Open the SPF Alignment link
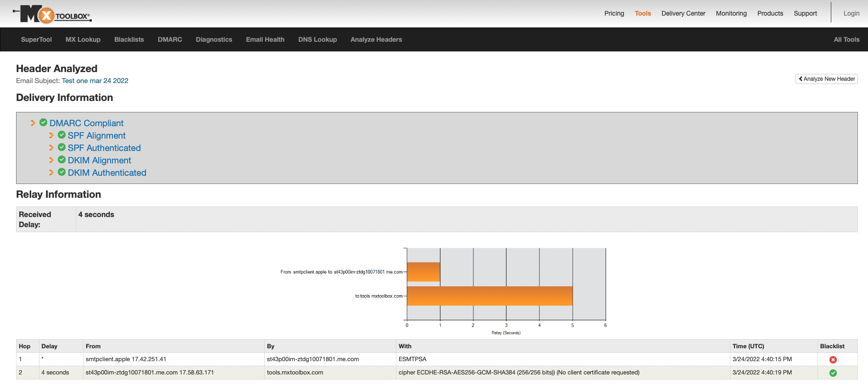The height and width of the screenshot is (385, 868). pyautogui.click(x=96, y=135)
